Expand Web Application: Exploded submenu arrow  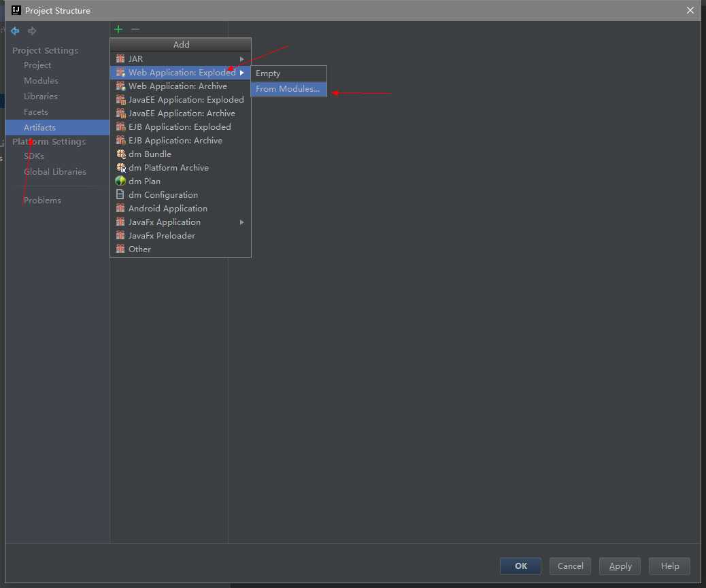click(x=241, y=73)
